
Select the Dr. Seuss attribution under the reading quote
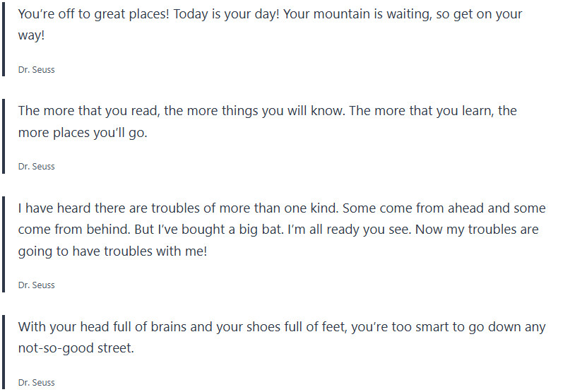[36, 167]
